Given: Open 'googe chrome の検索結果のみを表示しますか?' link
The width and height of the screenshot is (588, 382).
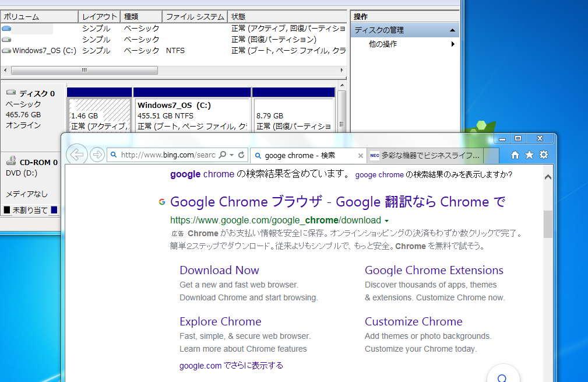Looking at the screenshot, I should click(x=434, y=174).
